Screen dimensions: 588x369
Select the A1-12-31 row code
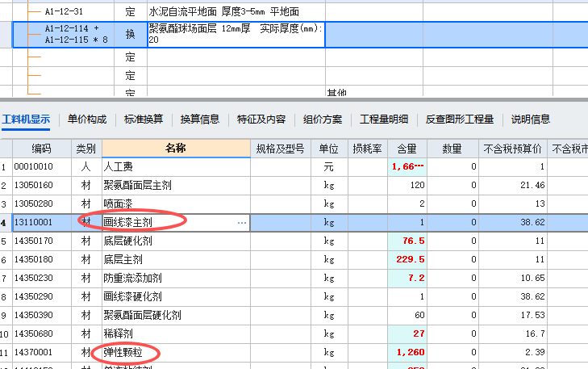64,11
